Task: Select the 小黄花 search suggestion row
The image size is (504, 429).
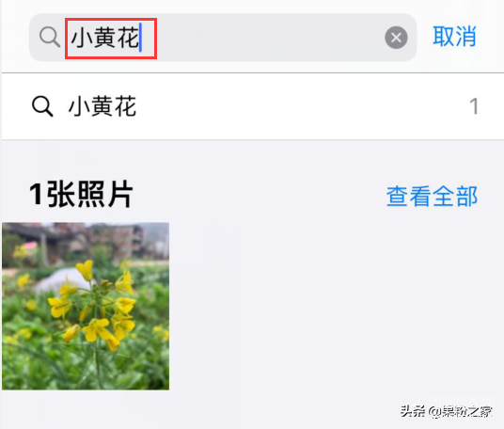Action: coord(253,106)
